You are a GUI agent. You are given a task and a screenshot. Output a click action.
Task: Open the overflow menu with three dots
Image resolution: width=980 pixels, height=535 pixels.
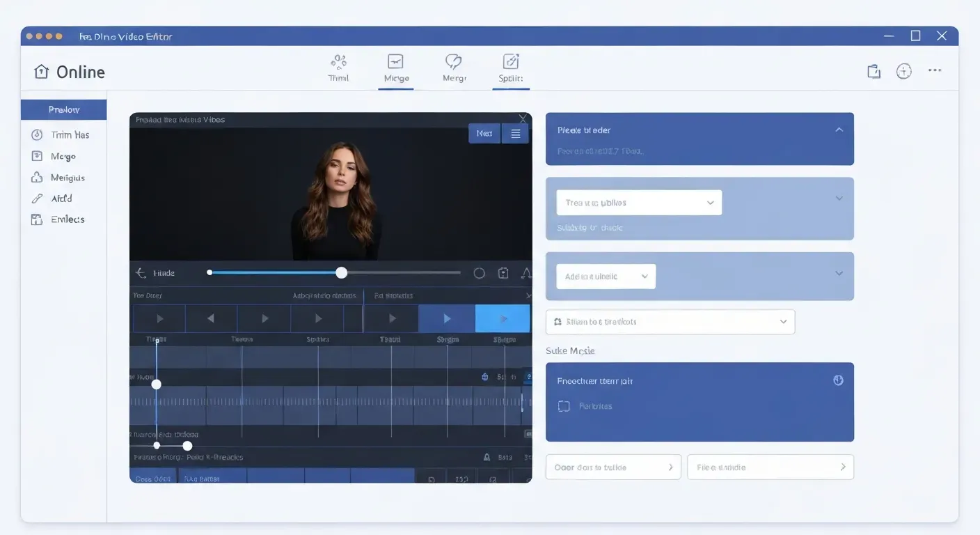pyautogui.click(x=935, y=70)
